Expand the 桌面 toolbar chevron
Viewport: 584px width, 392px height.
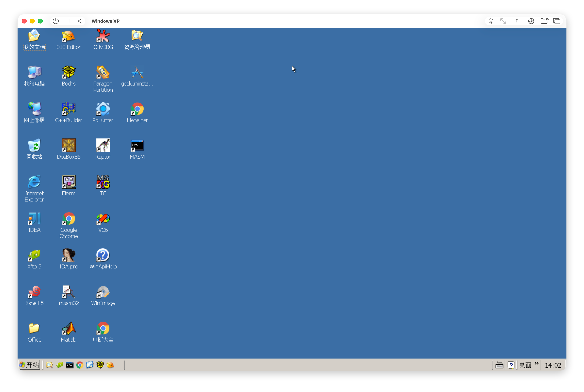(536, 363)
